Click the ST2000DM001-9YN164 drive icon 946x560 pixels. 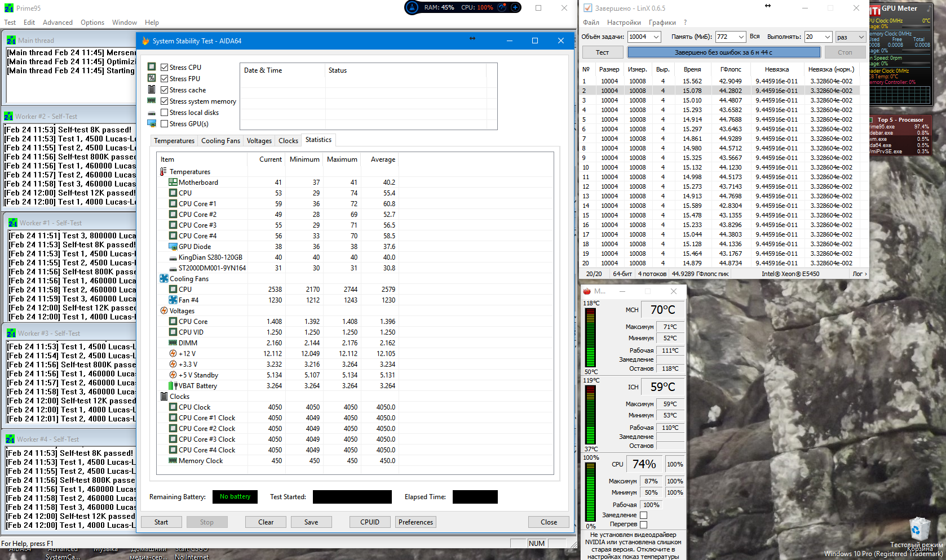pos(173,268)
